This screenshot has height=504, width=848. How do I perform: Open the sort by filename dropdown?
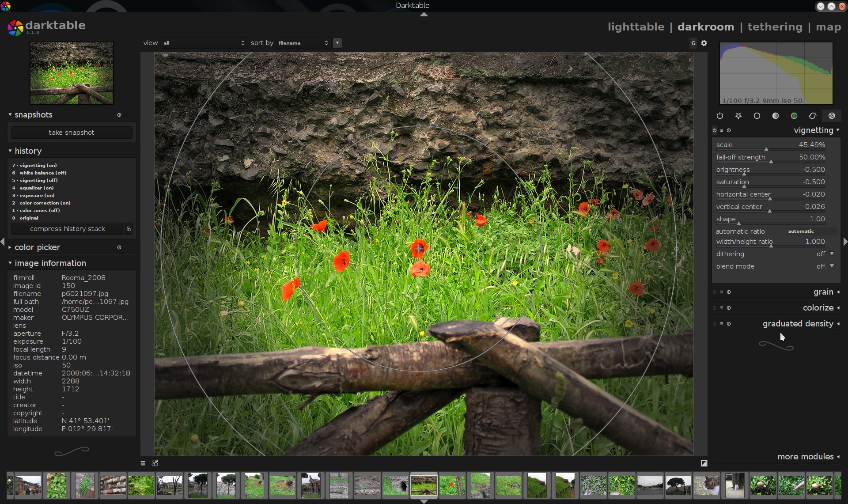point(303,43)
